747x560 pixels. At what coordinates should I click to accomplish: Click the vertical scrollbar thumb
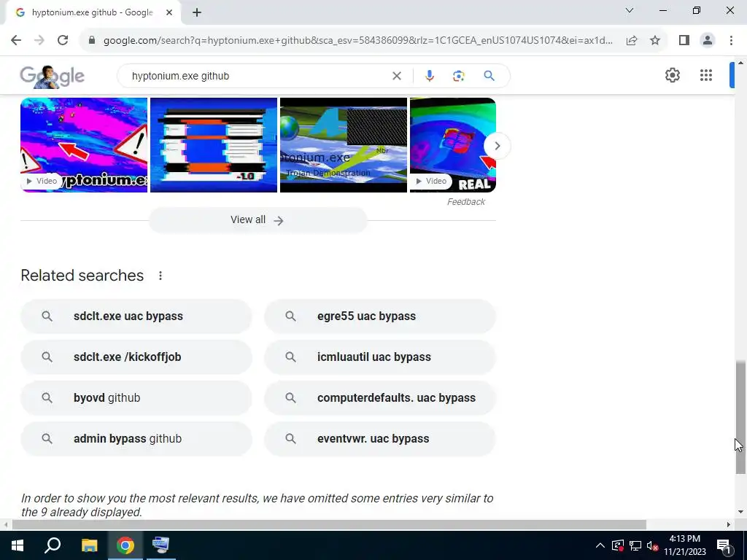(x=740, y=417)
